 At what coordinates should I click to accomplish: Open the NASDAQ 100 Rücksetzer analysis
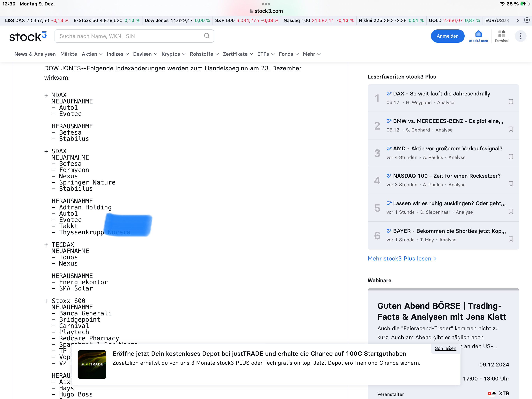[x=447, y=176]
